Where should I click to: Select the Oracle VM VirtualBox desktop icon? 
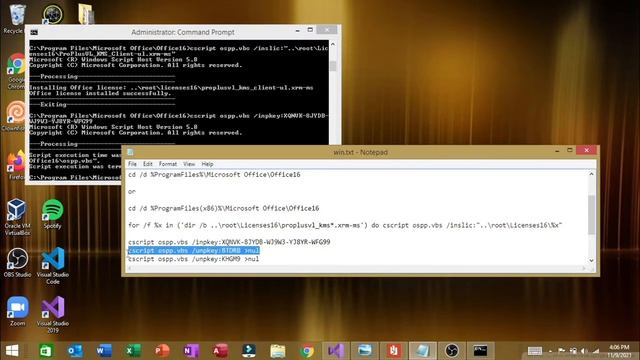17,217
